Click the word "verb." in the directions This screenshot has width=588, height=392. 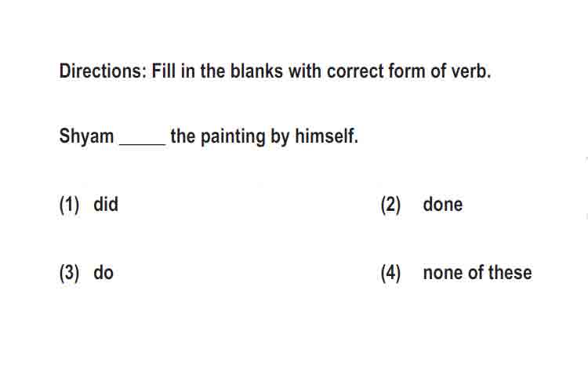471,71
